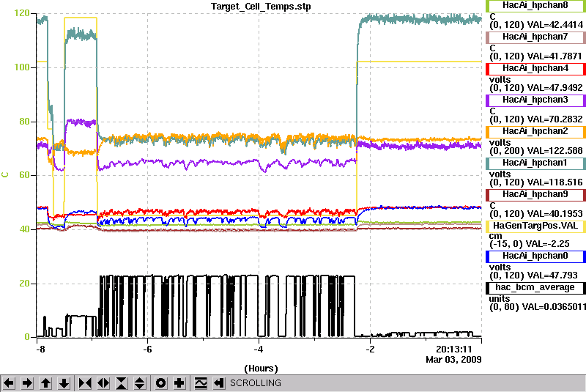Click the VAL=0.0365011 readout
This screenshot has height=392, width=586.
coord(554,307)
